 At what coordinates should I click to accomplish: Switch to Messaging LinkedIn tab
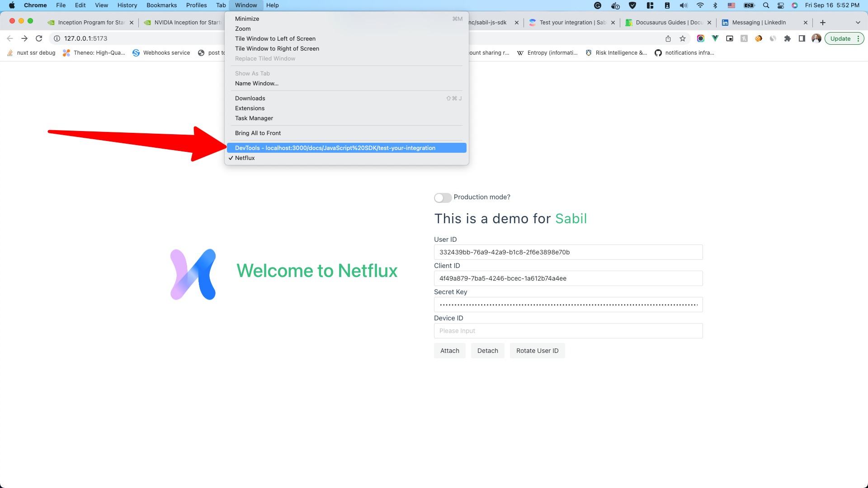(764, 23)
